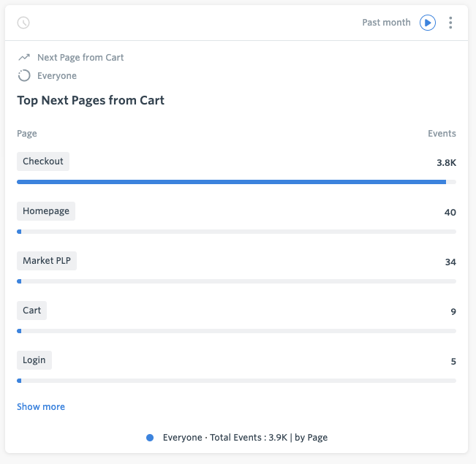
Task: Click the Events column header
Action: [442, 134]
